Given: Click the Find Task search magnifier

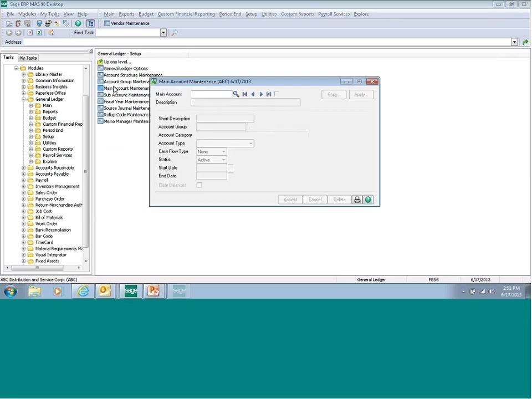Looking at the screenshot, I should pos(175,33).
